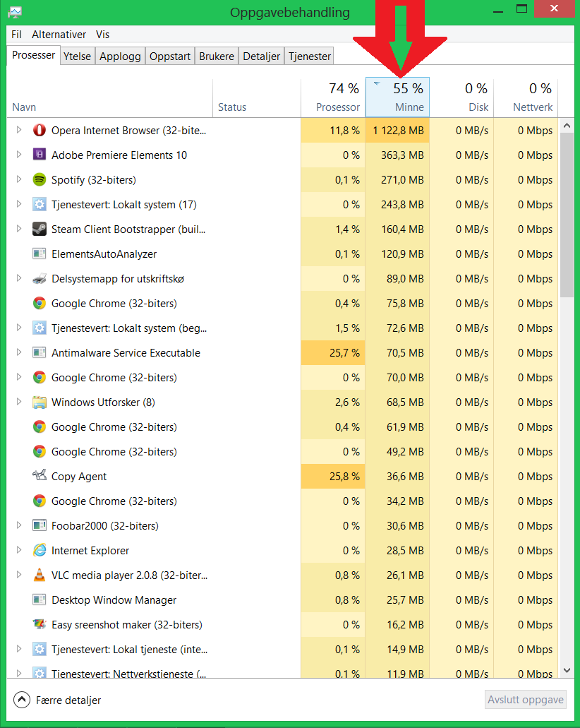Switch to the Detaljer tab
This screenshot has width=580, height=728.
coord(262,56)
